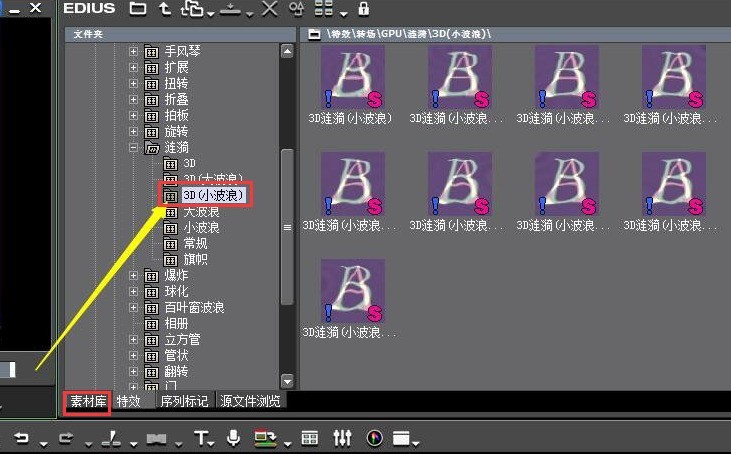Change the thumbnail view mode
731x454 pixels.
click(324, 8)
